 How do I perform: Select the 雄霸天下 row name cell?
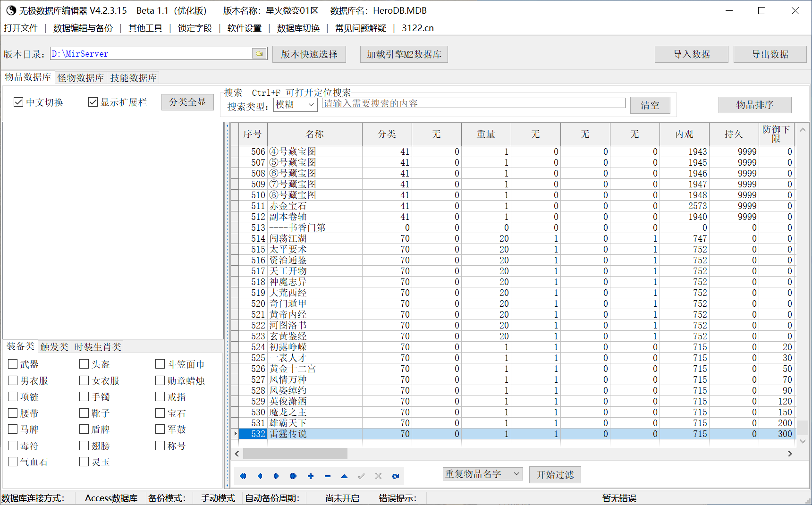[315, 423]
